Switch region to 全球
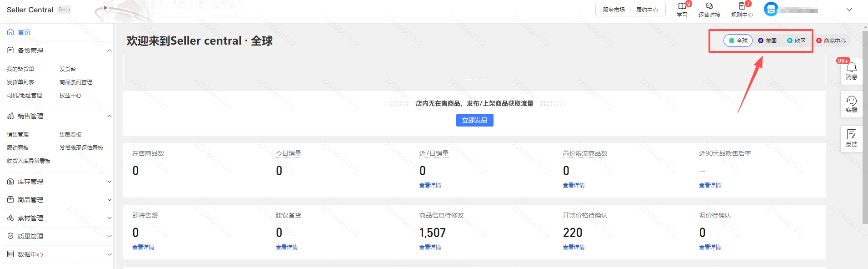 (738, 41)
